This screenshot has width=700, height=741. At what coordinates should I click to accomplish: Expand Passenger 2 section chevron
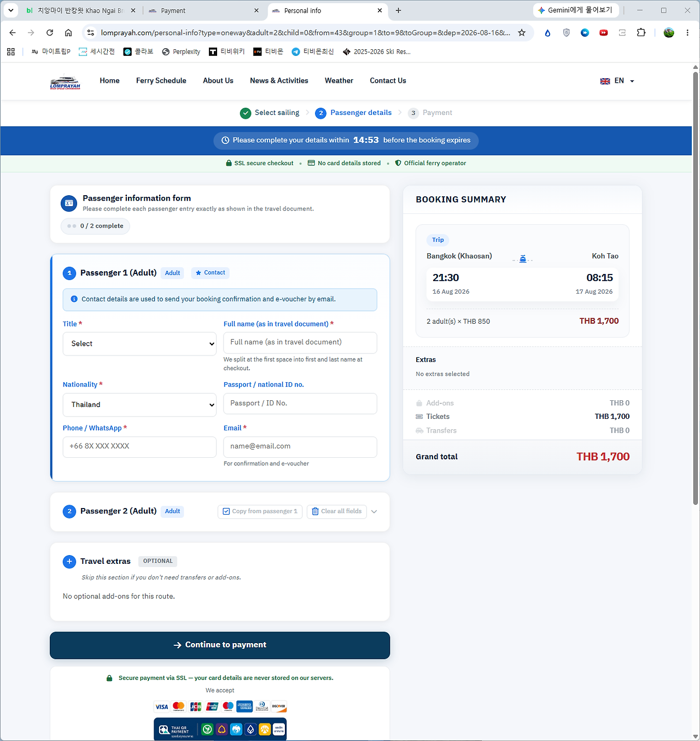coord(374,512)
